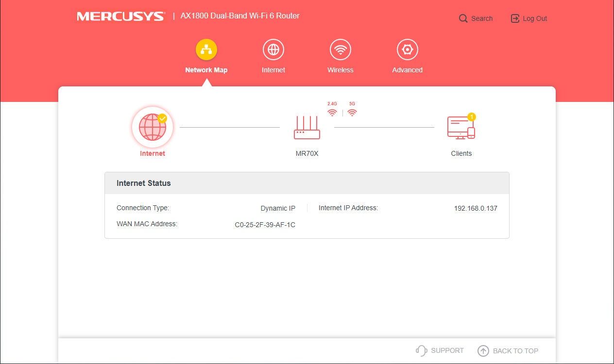Select the Clients devices icon
This screenshot has height=364, width=614.
[461, 128]
